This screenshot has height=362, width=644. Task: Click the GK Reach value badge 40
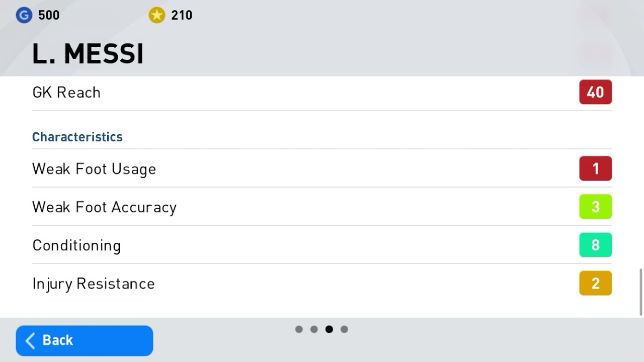click(595, 92)
